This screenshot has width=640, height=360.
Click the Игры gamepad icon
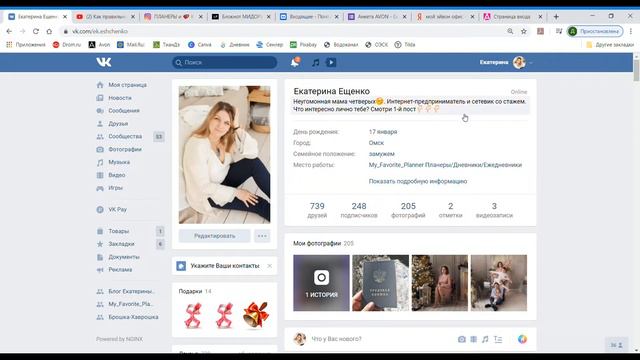pos(100,188)
